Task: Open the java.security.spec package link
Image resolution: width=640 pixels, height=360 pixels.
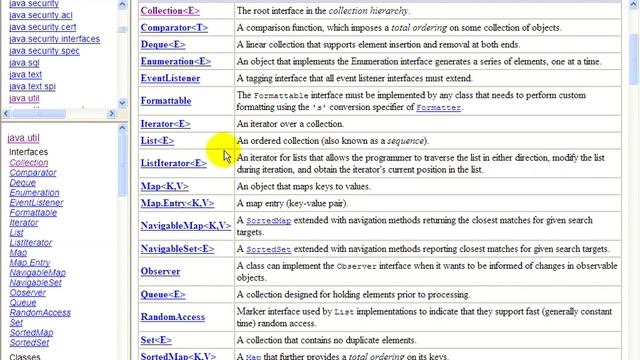Action: pos(44,51)
